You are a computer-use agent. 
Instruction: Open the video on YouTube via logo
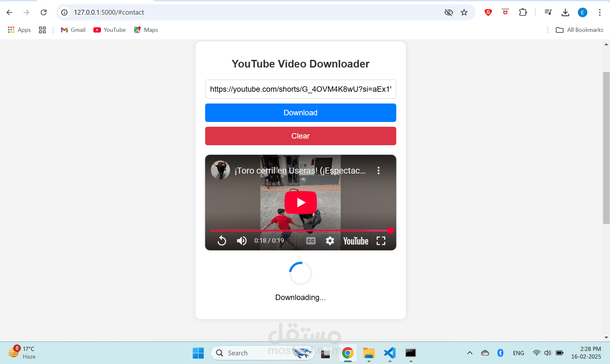(x=355, y=241)
